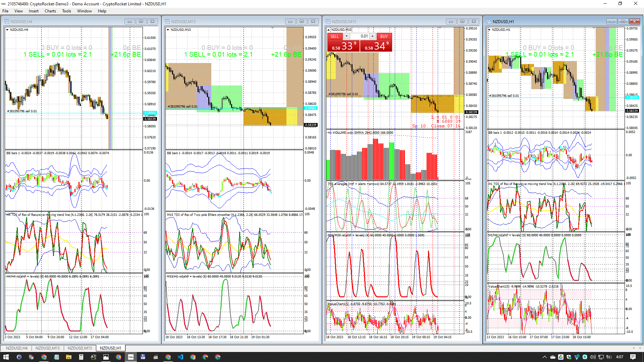This screenshot has height=362, width=644.
Task: Switch to the NZDUSD,H4 bottom tab
Action: [x=17, y=348]
